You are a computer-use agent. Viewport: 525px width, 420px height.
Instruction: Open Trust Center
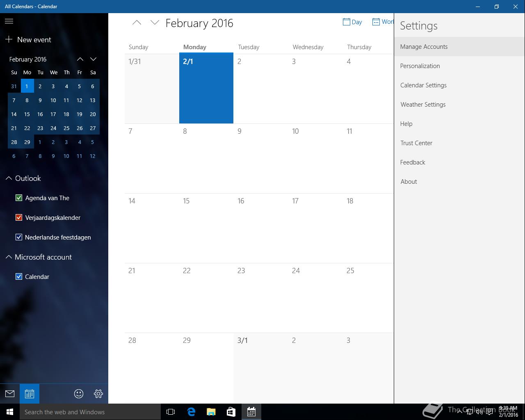459,143
